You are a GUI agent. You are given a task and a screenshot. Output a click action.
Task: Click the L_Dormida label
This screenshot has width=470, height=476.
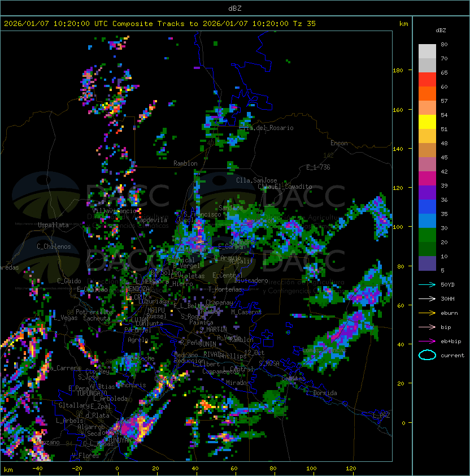click(x=321, y=393)
